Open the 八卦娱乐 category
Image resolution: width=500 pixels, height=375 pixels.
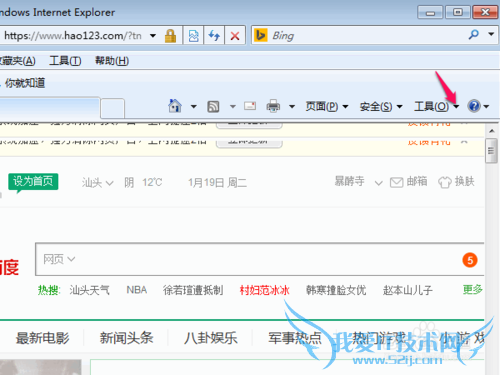(x=211, y=338)
